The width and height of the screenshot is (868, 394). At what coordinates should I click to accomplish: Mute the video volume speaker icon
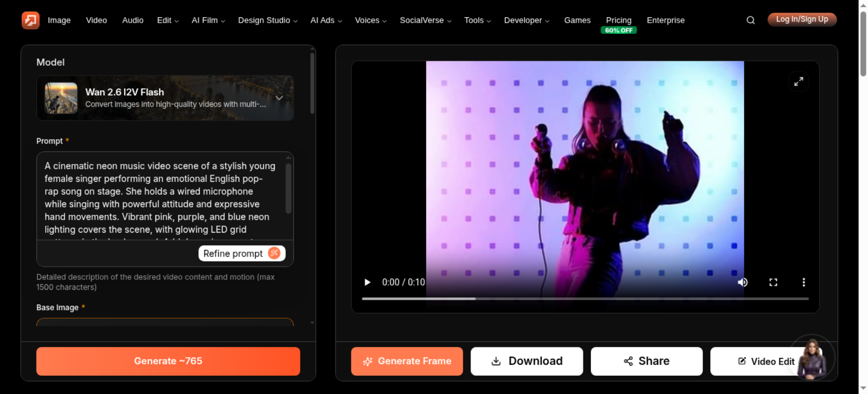(x=743, y=282)
